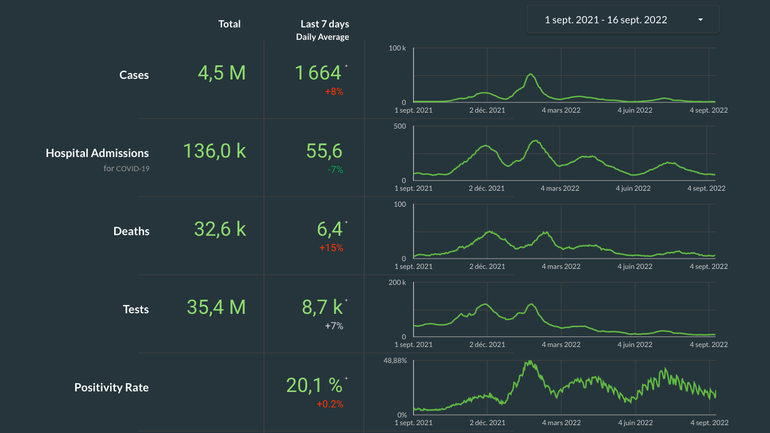The width and height of the screenshot is (770, 433).
Task: Click the Last 7 days column header
Action: click(325, 23)
